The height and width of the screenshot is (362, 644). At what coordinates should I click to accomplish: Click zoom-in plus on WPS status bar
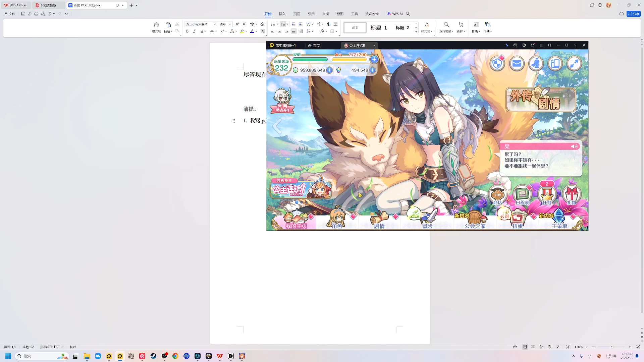click(x=630, y=347)
